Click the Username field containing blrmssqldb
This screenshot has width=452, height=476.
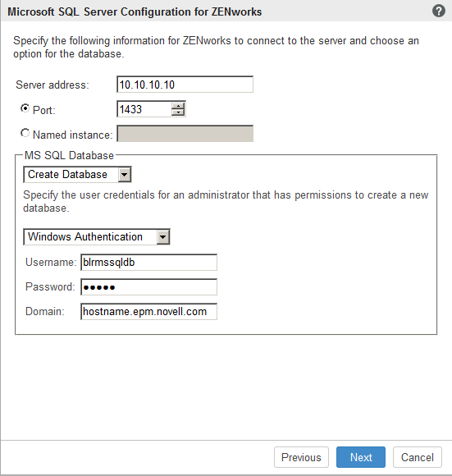pos(148,263)
